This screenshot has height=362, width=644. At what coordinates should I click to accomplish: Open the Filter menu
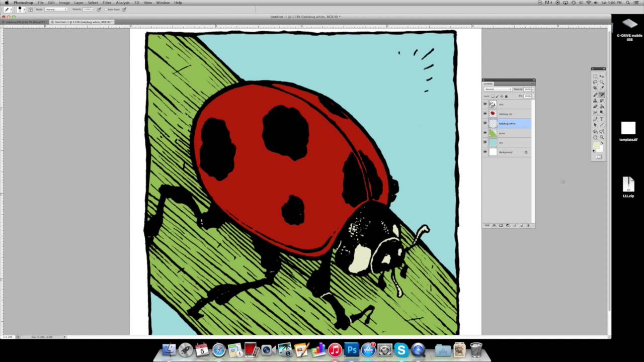(x=107, y=3)
